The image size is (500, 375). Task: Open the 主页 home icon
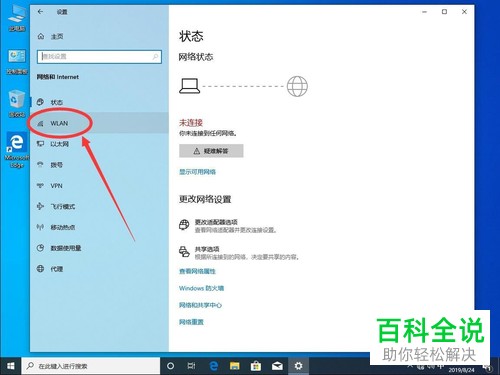pyautogui.click(x=41, y=36)
